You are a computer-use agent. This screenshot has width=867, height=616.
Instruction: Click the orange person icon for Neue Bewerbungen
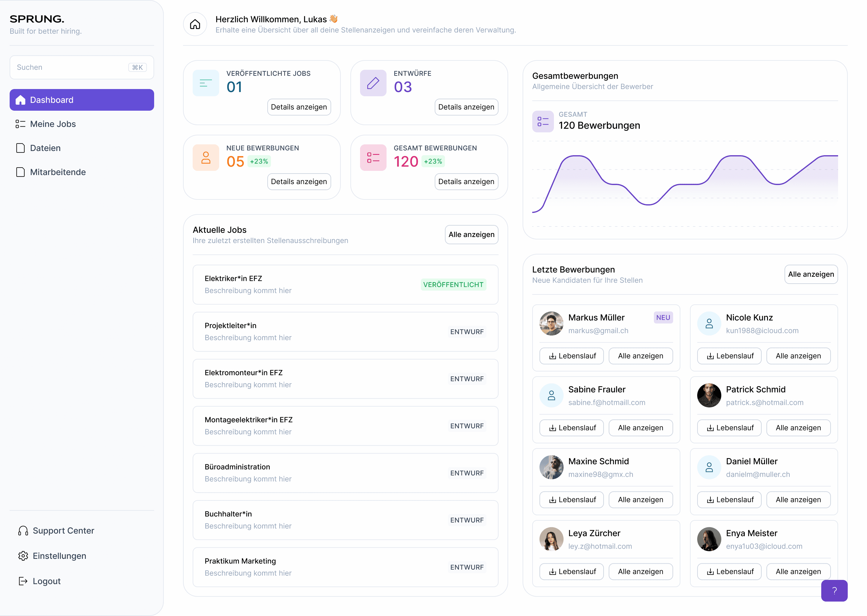coord(206,158)
